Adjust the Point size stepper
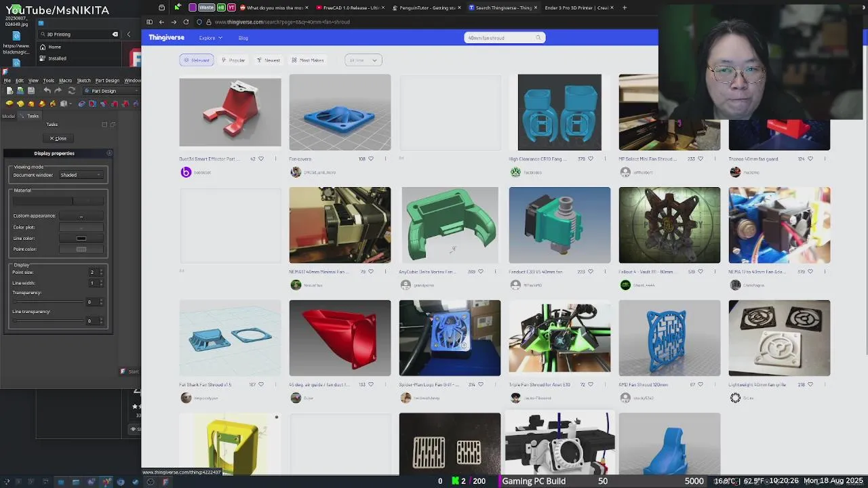Viewport: 868px width, 488px height. tap(101, 272)
